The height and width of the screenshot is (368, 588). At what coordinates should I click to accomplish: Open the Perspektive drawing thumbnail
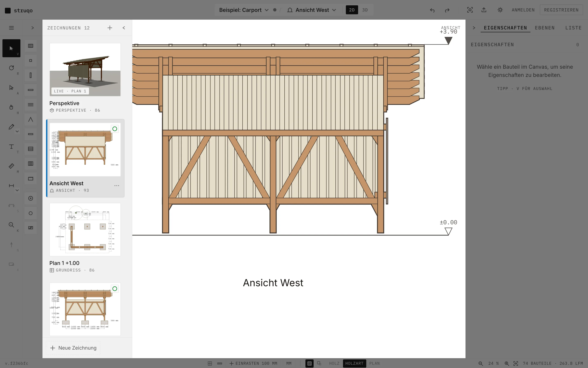tap(85, 70)
